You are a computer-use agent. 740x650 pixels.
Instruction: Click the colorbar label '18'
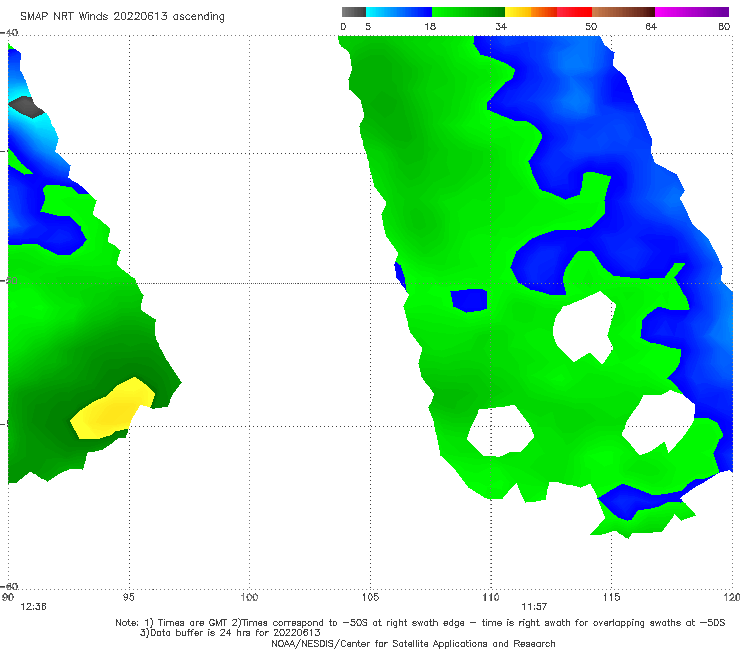[430, 27]
